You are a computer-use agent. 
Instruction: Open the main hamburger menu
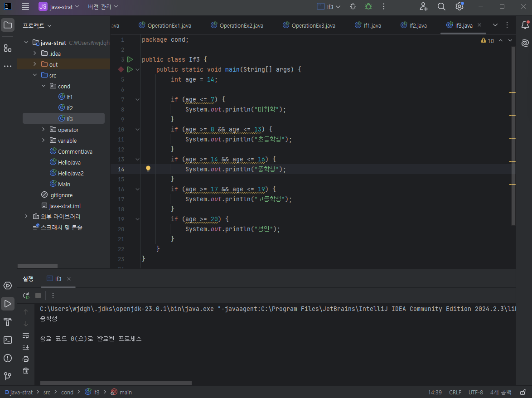click(x=25, y=6)
